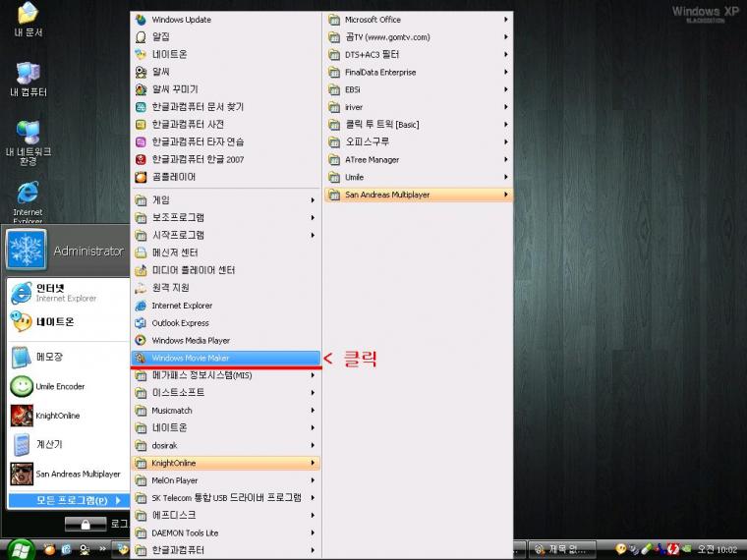Expand the 보조프로그램 submenu
This screenshot has height=560, width=747.
tap(225, 218)
